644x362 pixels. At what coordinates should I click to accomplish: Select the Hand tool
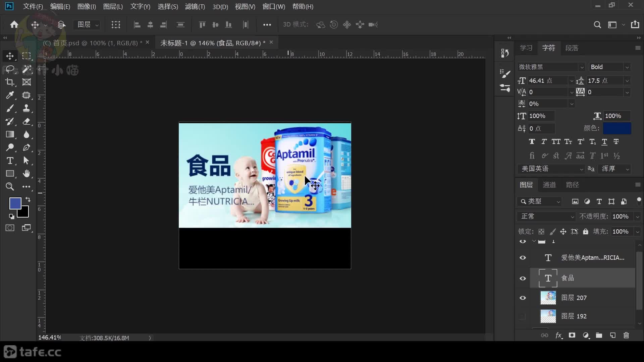click(26, 174)
